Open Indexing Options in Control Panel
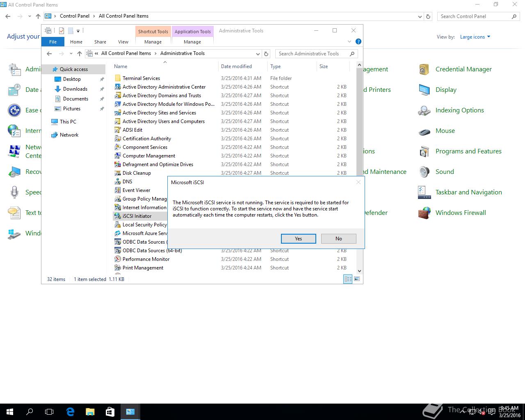The width and height of the screenshot is (525, 420). pyautogui.click(x=459, y=110)
